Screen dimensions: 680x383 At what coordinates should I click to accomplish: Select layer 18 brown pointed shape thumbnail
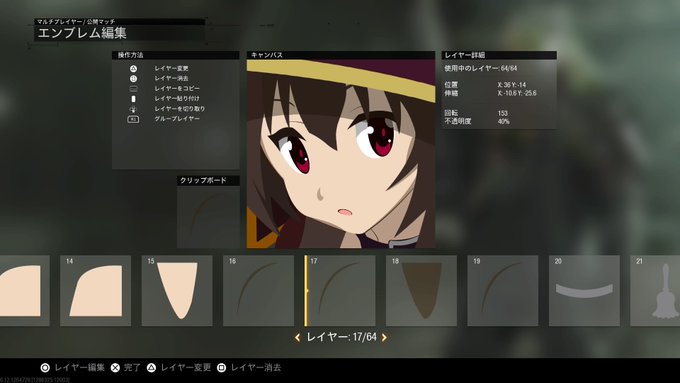(x=422, y=291)
